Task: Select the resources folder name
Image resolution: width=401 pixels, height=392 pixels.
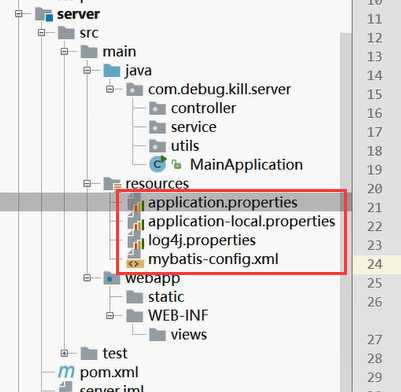Action: (157, 184)
